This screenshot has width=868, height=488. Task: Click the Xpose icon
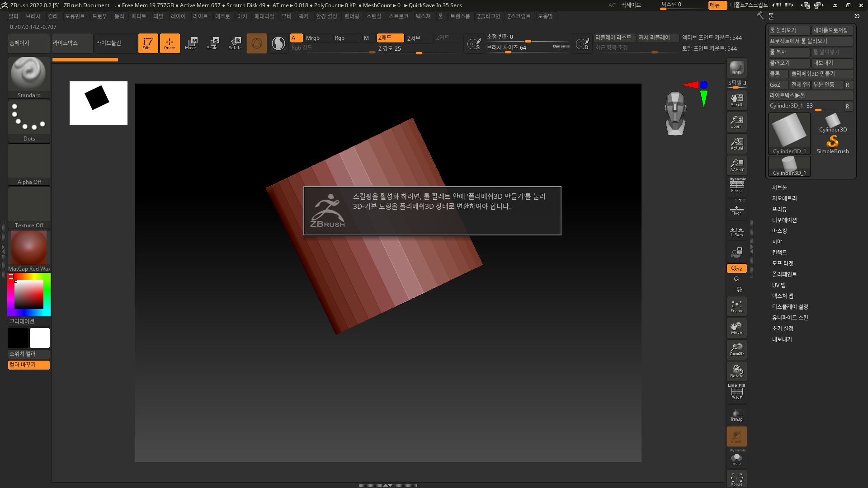(736, 479)
